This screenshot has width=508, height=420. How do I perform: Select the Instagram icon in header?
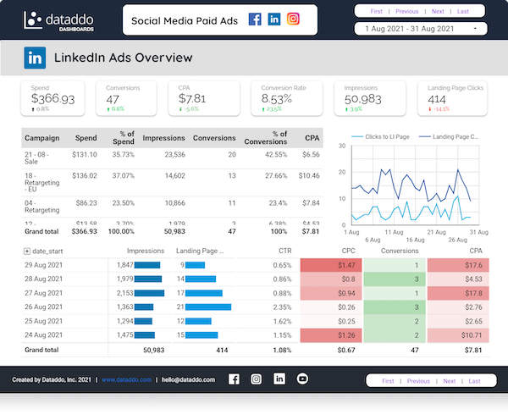(293, 19)
